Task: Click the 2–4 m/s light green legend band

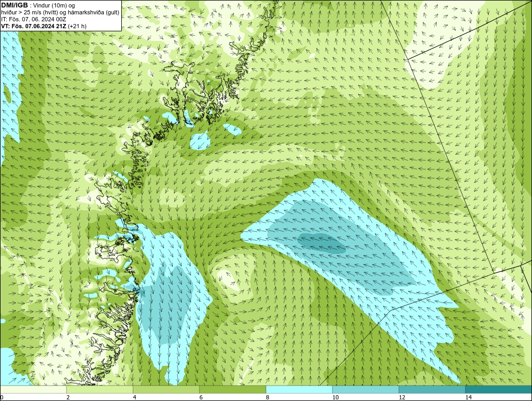Action: 100,389
